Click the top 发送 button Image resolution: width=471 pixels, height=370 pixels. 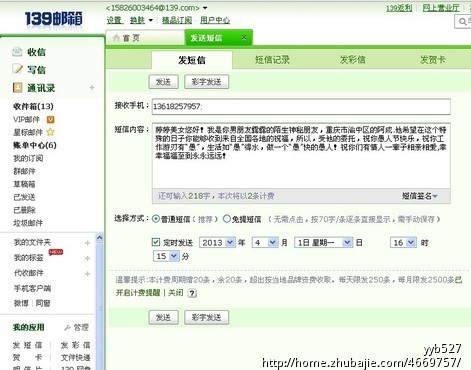click(x=163, y=82)
